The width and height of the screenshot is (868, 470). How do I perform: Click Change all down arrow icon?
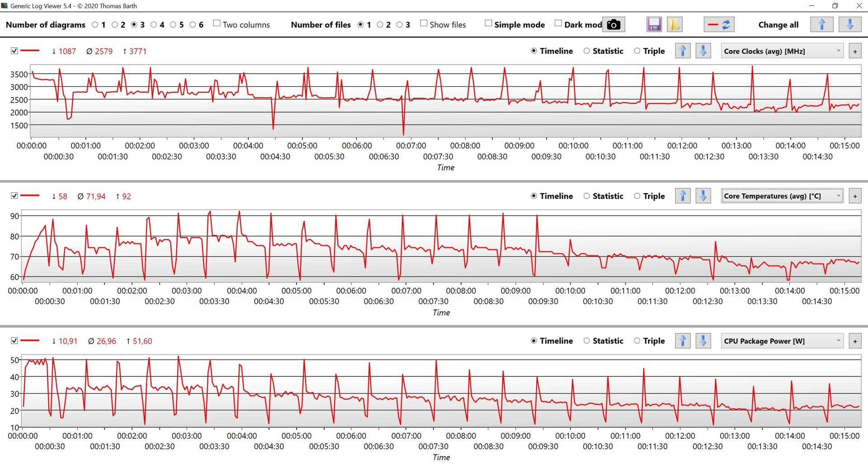tap(849, 24)
